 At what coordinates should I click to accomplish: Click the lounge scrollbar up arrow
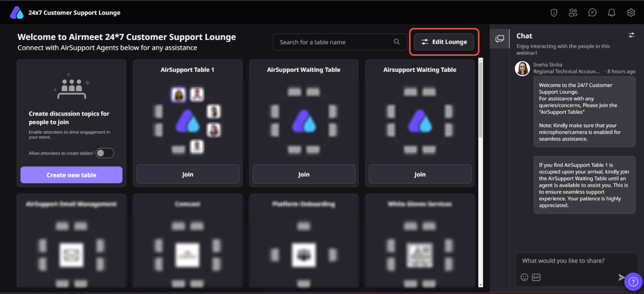pyautogui.click(x=481, y=60)
